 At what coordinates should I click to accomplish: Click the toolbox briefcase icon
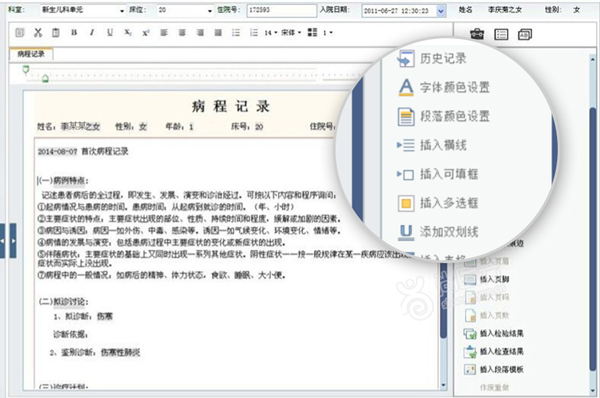click(x=477, y=34)
